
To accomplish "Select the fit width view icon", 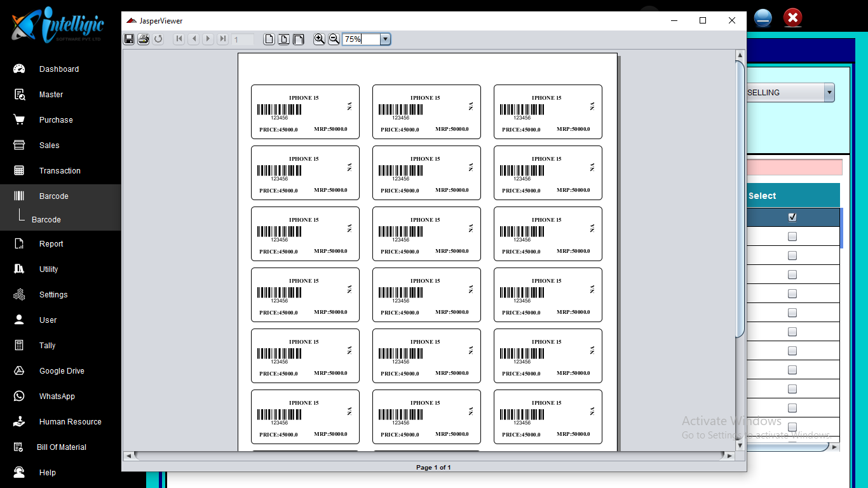I will (x=298, y=39).
